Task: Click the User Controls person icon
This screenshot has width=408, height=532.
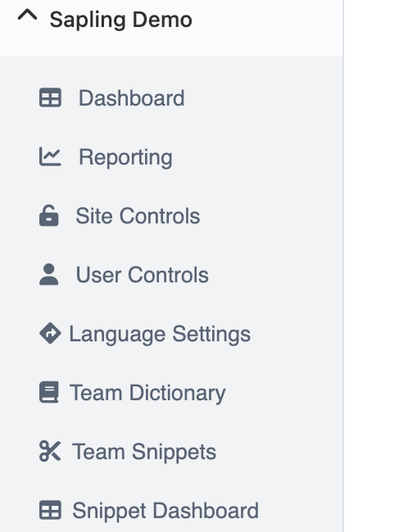Action: click(x=49, y=274)
